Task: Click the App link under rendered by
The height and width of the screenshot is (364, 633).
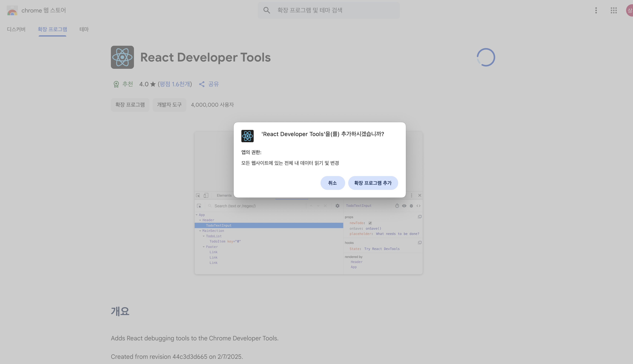Action: (354, 267)
